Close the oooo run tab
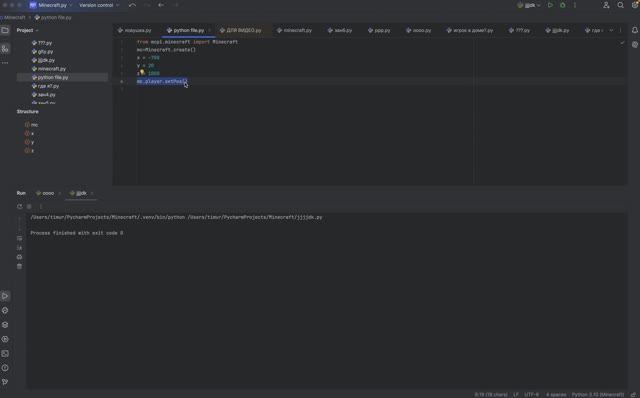The height and width of the screenshot is (398, 640). [60, 193]
